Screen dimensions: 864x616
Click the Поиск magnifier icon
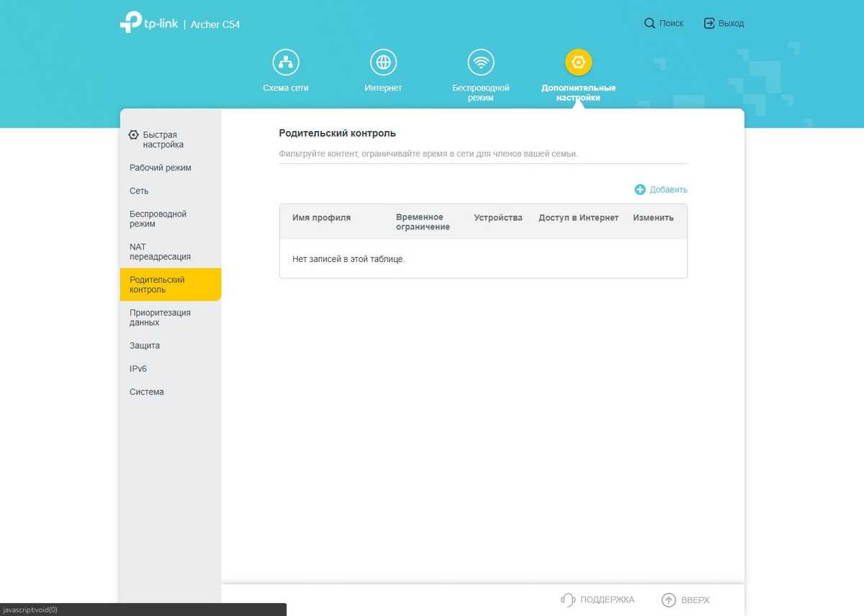649,24
